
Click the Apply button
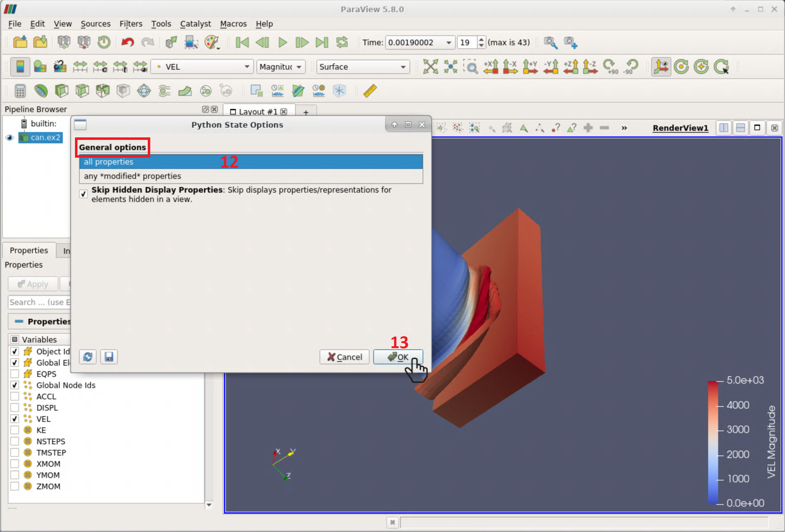point(33,284)
